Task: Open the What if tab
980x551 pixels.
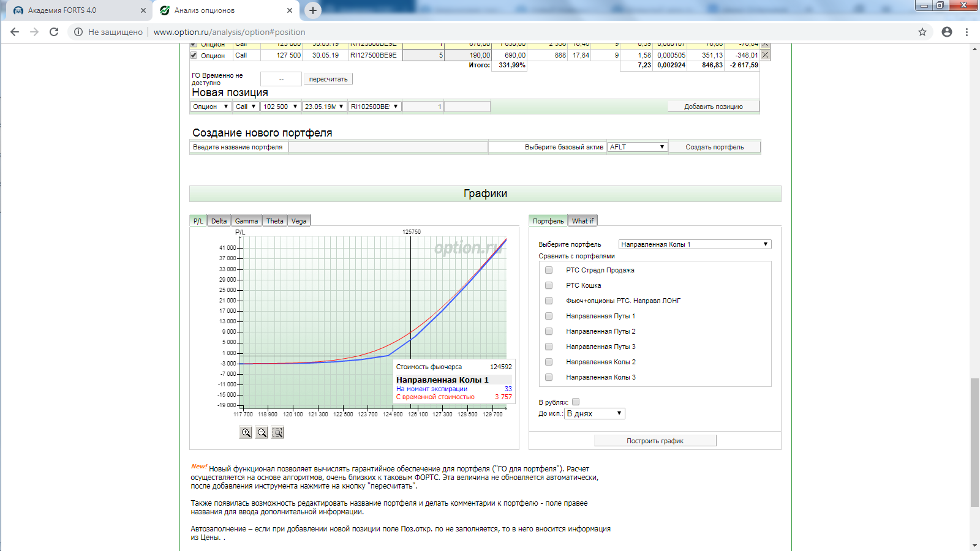Action: point(582,221)
